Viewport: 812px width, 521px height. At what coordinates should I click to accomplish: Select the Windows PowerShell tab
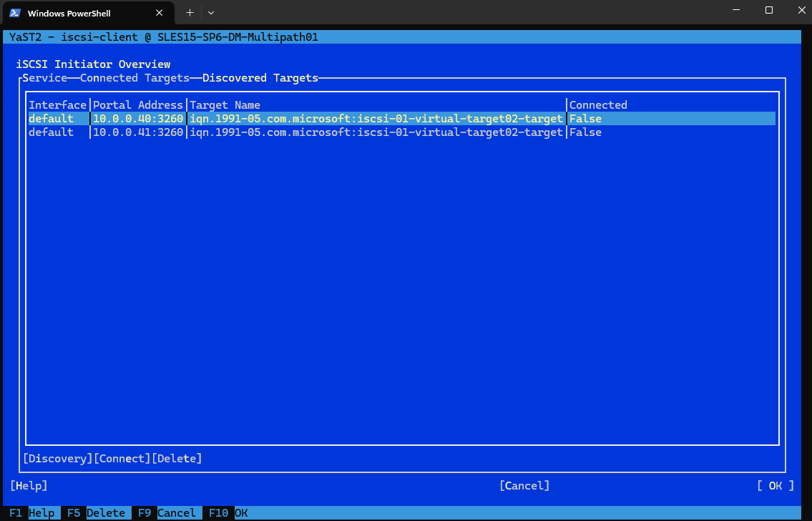89,13
